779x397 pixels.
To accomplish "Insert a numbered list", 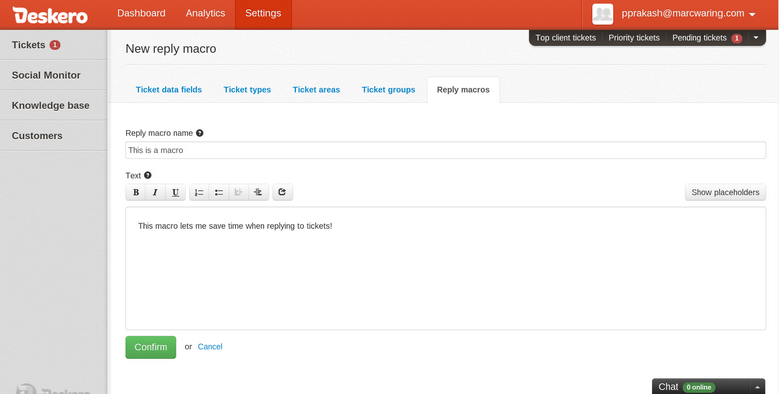I will pos(199,192).
